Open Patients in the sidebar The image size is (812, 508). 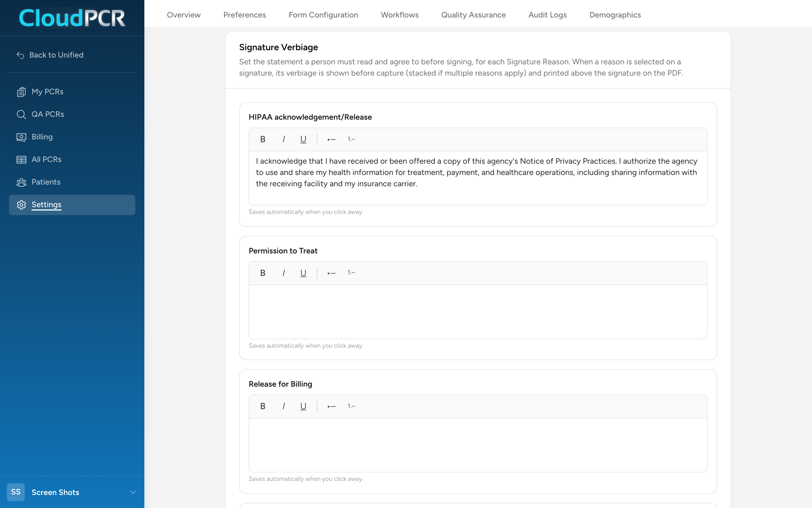[x=72, y=182]
